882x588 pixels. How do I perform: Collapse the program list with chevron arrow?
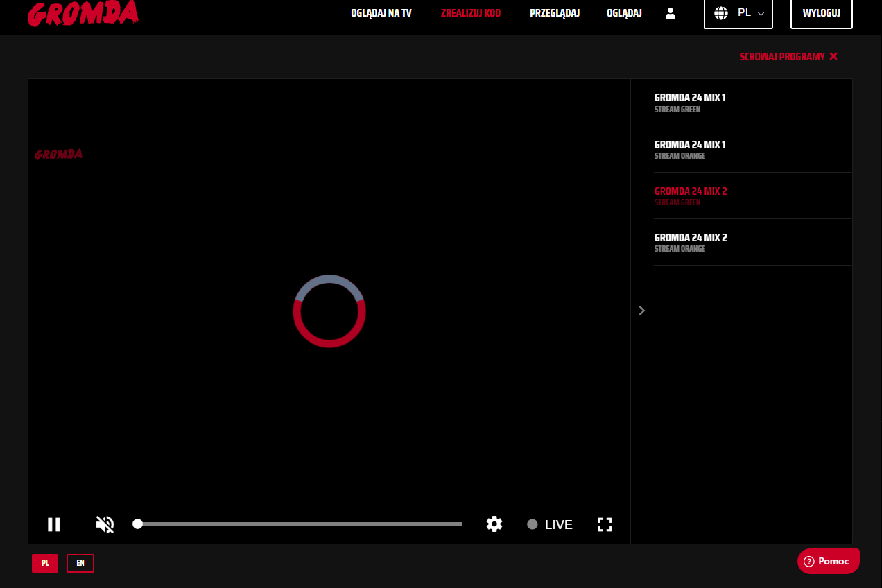pos(642,311)
